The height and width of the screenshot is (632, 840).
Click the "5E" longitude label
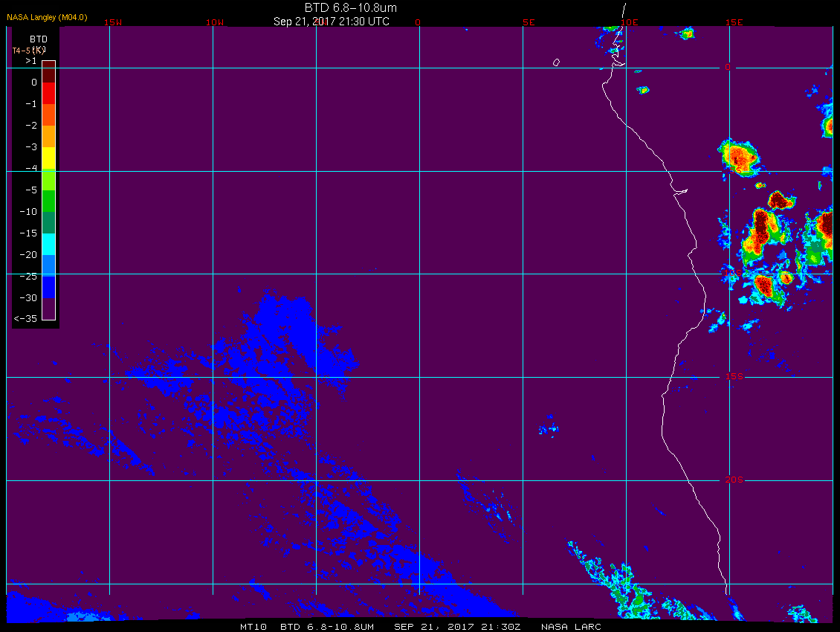coord(529,22)
